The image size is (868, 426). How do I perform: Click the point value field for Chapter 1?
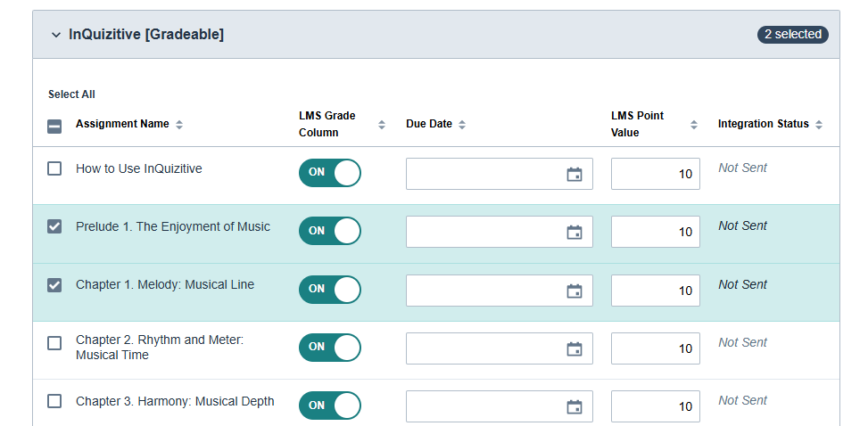(x=655, y=291)
